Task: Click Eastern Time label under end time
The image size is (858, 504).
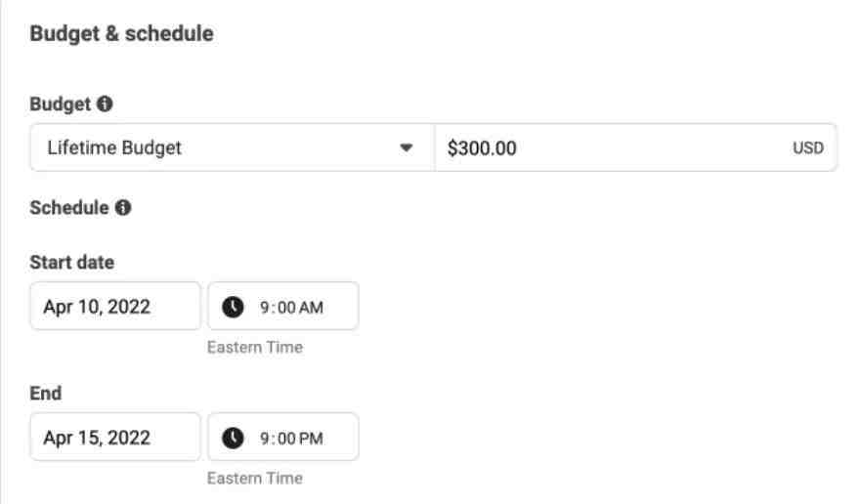Action: click(x=255, y=479)
